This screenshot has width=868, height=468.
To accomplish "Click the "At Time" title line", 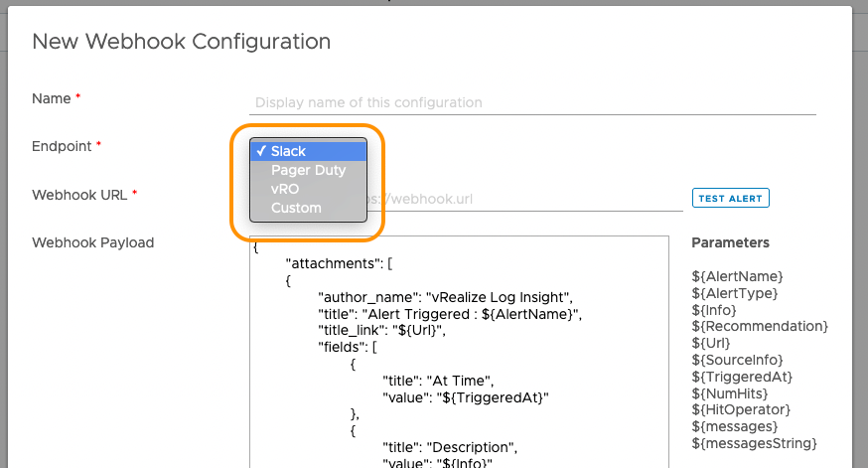I will [x=438, y=381].
